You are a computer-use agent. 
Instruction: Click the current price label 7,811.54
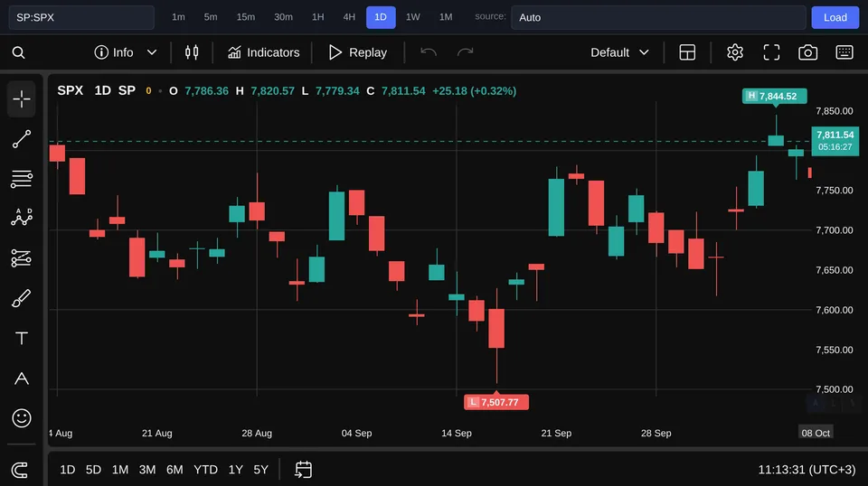click(x=835, y=140)
